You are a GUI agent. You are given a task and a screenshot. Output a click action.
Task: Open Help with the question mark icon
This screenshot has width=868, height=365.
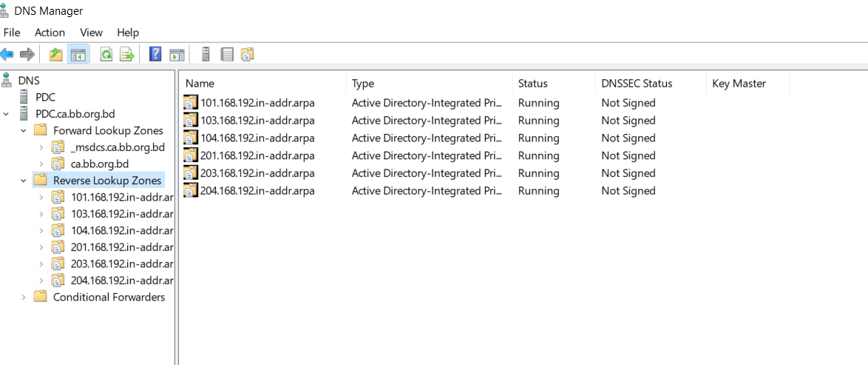tap(156, 54)
